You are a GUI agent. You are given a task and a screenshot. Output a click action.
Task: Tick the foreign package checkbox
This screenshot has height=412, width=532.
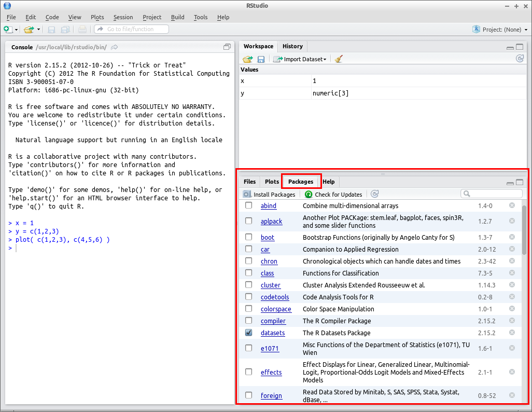[249, 395]
